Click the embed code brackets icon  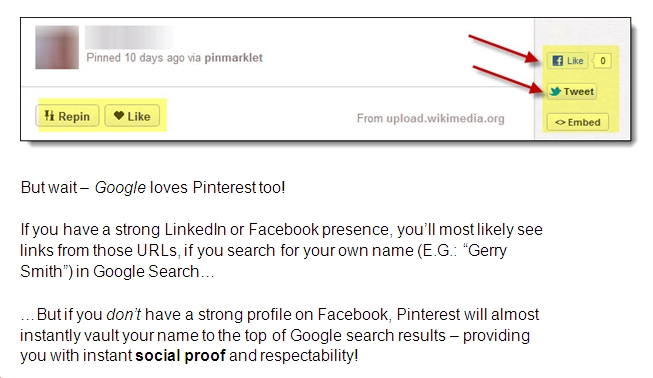pyautogui.click(x=560, y=122)
